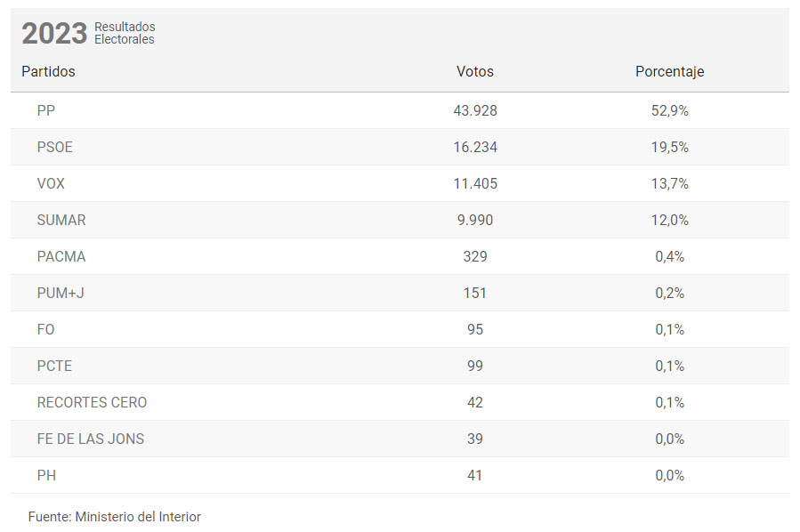The width and height of the screenshot is (800, 532).
Task: Select the PSOE party name
Action: click(x=54, y=148)
